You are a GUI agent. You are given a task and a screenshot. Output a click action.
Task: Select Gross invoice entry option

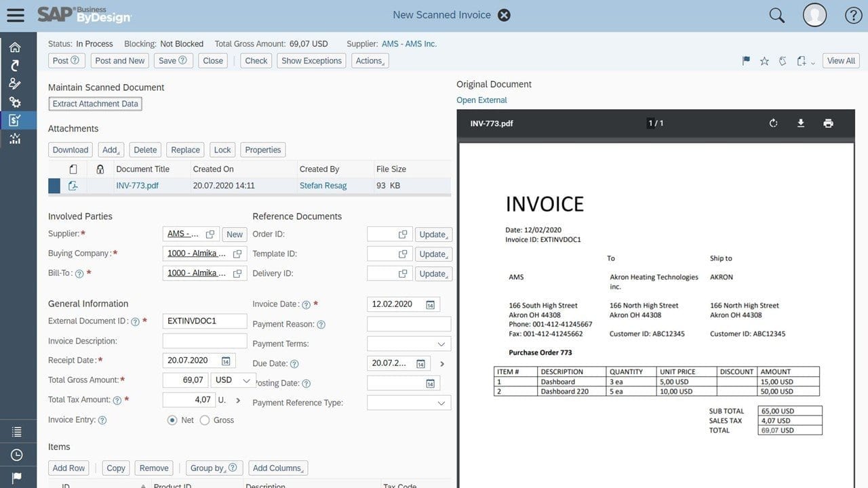click(x=205, y=420)
